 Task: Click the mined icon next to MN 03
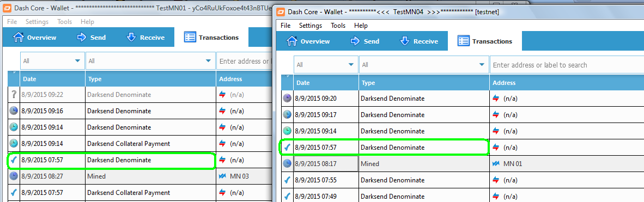[x=223, y=176]
